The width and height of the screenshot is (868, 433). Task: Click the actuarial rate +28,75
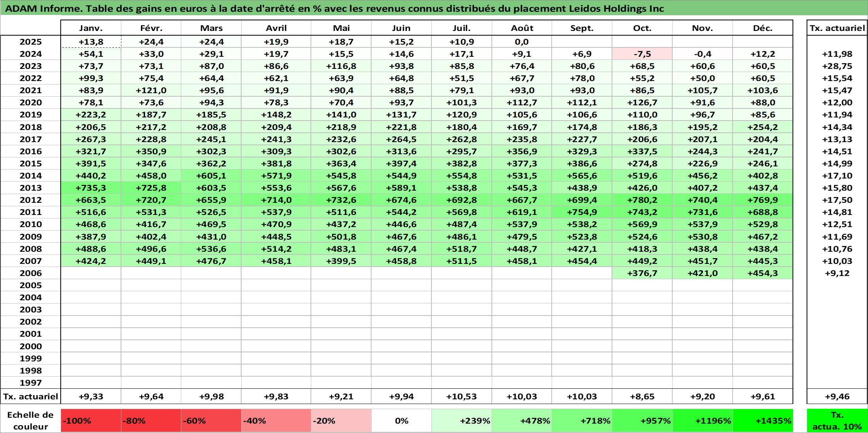tap(837, 66)
